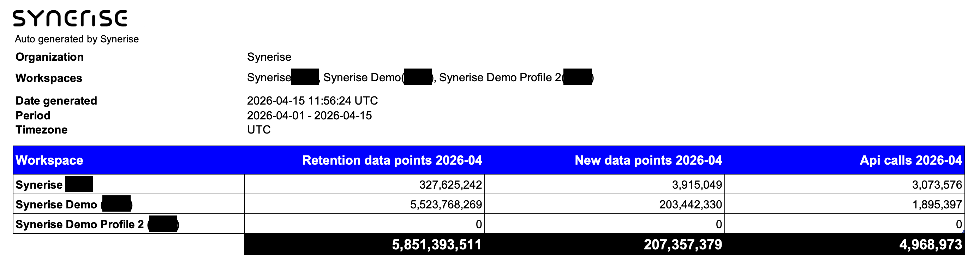Click the Organization label
Viewport: 980px width, 260px height.
49,57
